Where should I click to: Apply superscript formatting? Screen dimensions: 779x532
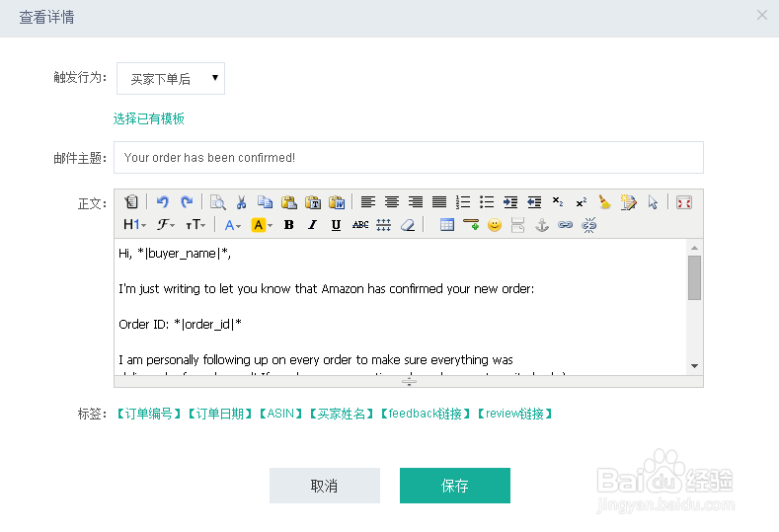(582, 201)
